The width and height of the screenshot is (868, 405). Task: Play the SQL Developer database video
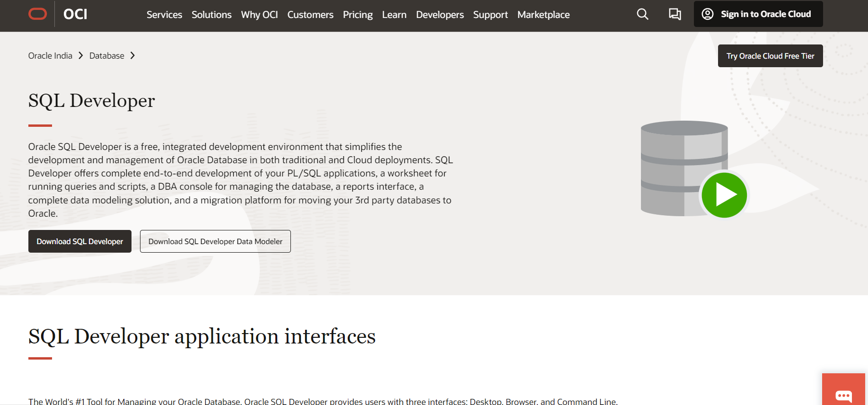[724, 195]
